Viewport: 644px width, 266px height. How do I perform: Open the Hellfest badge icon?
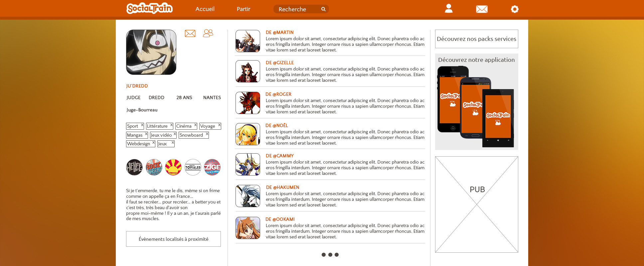[x=134, y=167]
